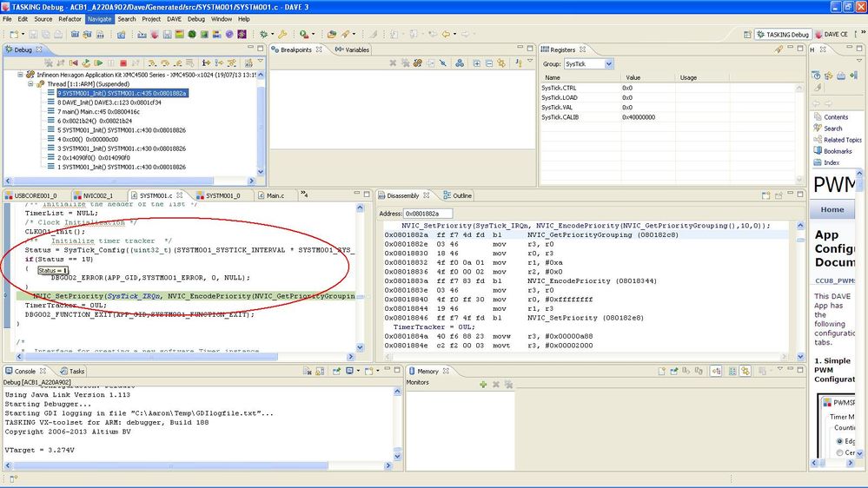Screen dimensions: 868x488
Task: Click the Contents book icon in Help panel
Action: pyautogui.click(x=818, y=116)
